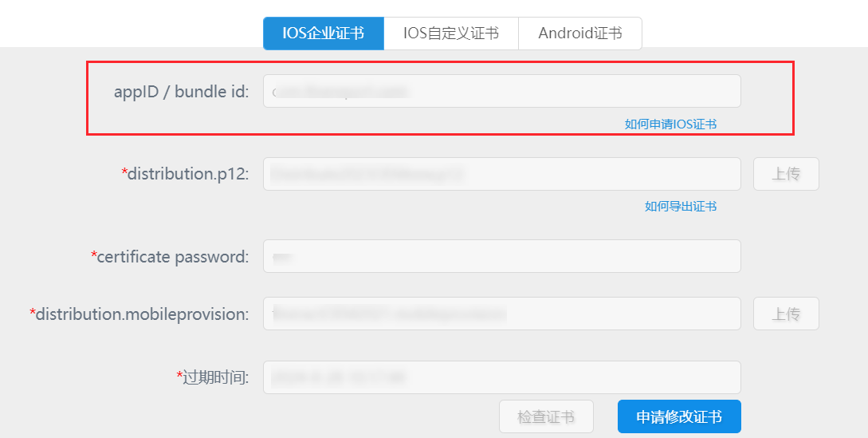
Task: Submit with the 申请修改证书 button
Action: [x=679, y=416]
